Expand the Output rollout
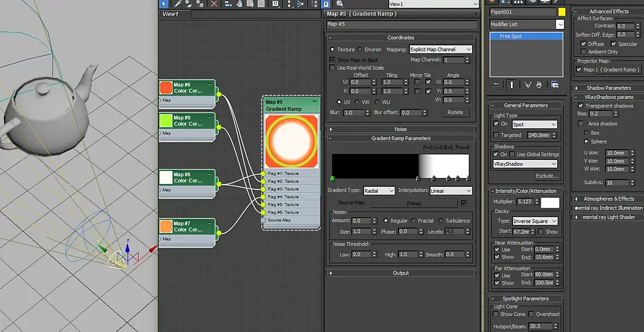644x332 pixels. click(x=401, y=273)
